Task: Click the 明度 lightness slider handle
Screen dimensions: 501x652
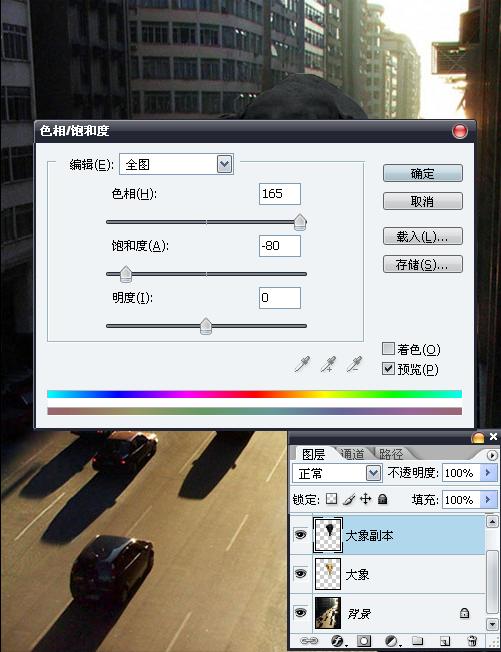Action: pos(206,326)
